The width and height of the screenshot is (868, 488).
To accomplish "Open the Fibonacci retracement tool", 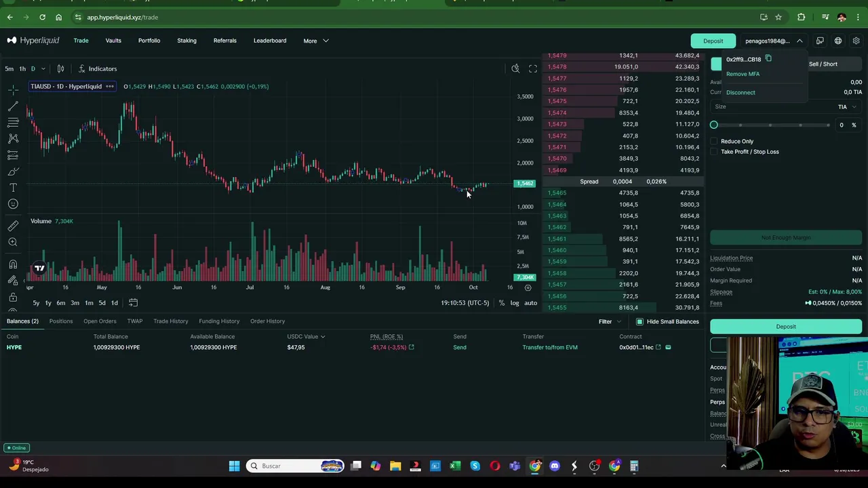I will [13, 123].
